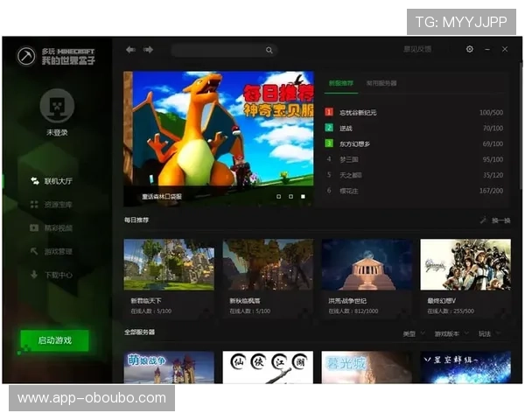This screenshot has width=525, height=420.
Task: Open the 最终幻想V server thumbnail
Action: click(x=465, y=264)
